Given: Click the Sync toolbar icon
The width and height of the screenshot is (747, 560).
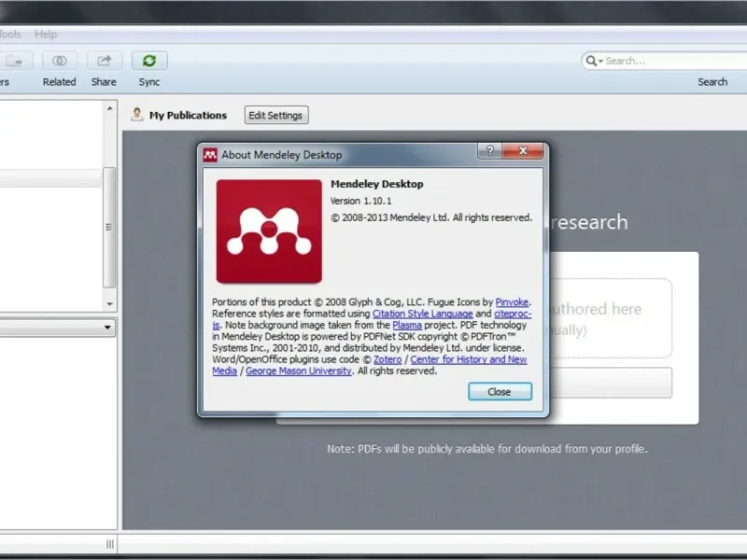Looking at the screenshot, I should pos(149,61).
